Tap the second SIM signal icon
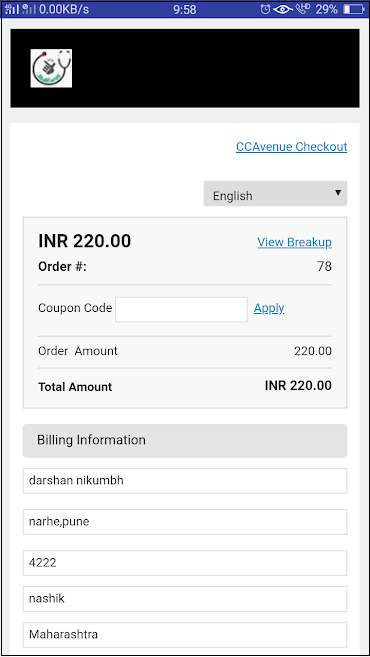 29,9
